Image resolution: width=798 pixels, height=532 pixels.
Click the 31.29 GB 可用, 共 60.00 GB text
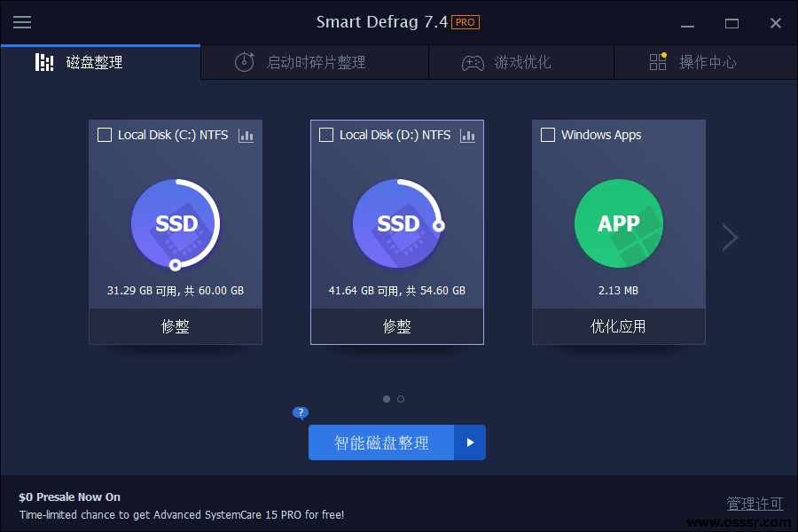(x=176, y=291)
